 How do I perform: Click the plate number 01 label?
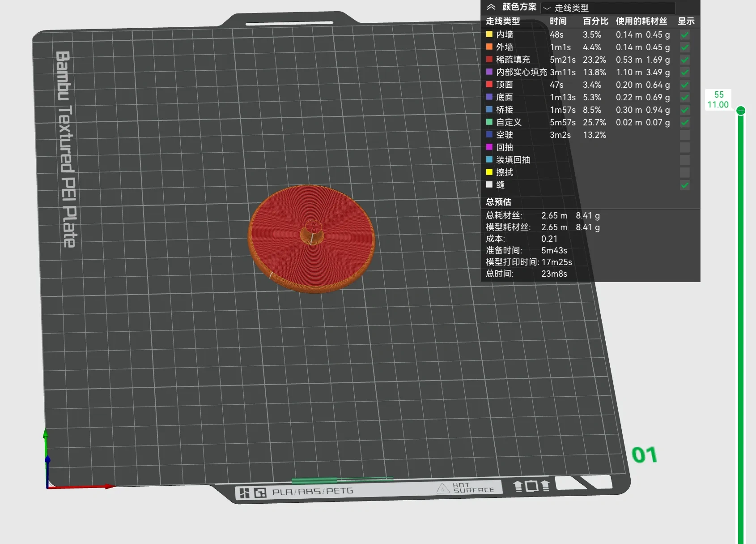pyautogui.click(x=644, y=455)
